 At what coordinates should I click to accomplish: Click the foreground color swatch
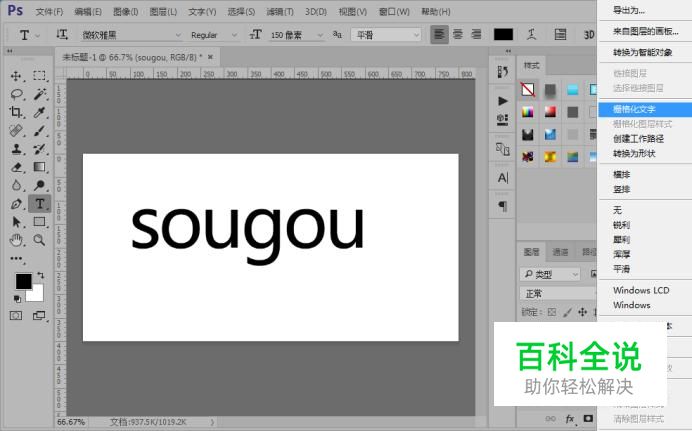23,281
